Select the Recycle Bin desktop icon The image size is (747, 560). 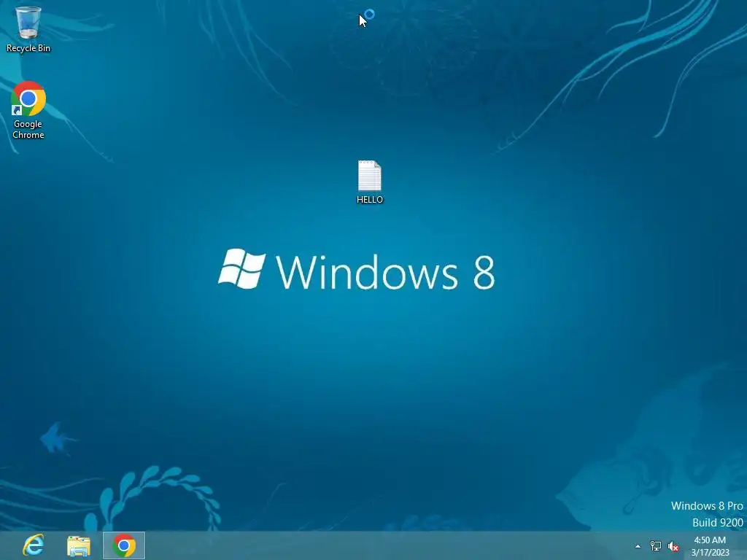point(28,28)
